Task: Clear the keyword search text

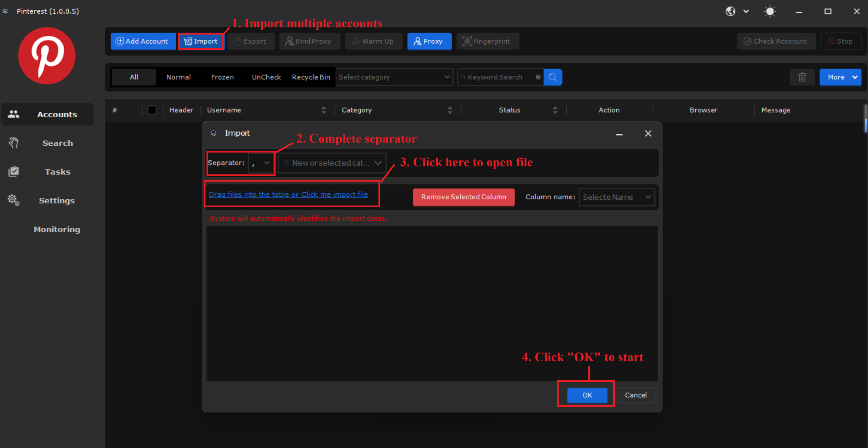Action: [x=538, y=77]
